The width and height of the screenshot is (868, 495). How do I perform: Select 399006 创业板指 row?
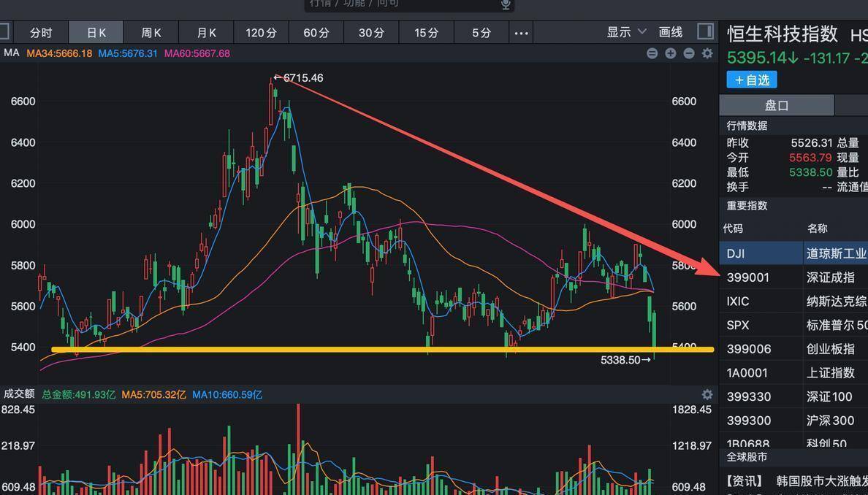click(x=794, y=349)
